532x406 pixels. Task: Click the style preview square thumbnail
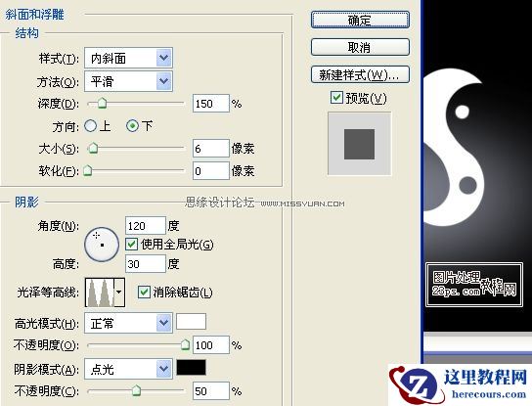pyautogui.click(x=359, y=144)
